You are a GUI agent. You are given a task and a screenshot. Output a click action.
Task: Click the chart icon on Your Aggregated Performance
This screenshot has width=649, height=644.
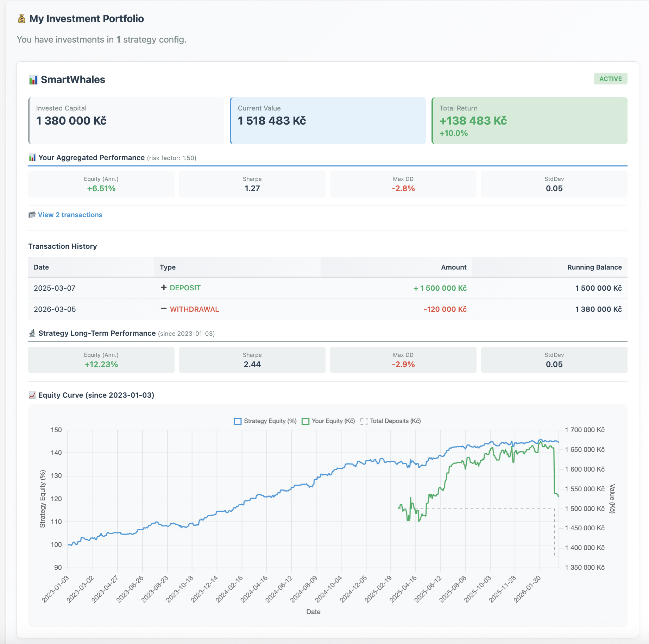pyautogui.click(x=32, y=158)
